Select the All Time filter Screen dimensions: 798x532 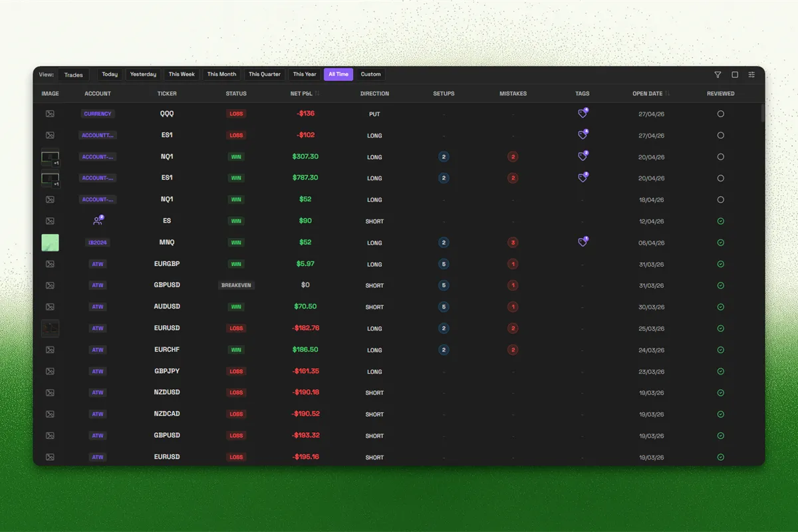pos(338,74)
